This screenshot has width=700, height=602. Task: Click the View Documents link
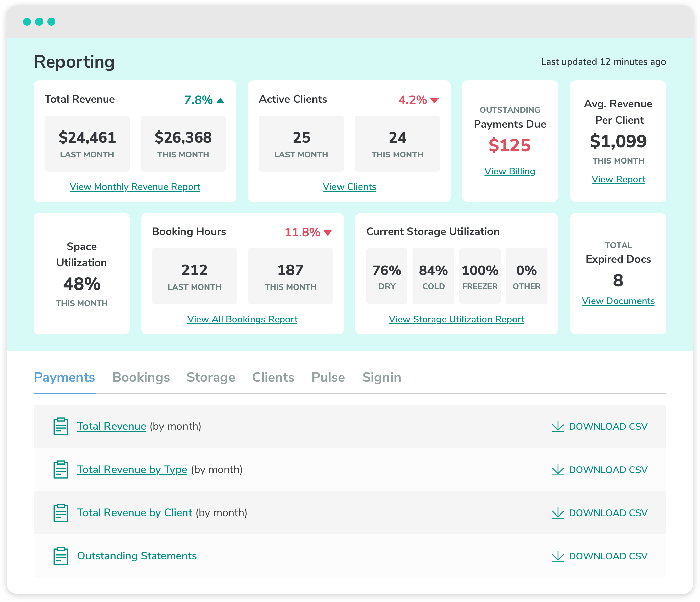618,301
